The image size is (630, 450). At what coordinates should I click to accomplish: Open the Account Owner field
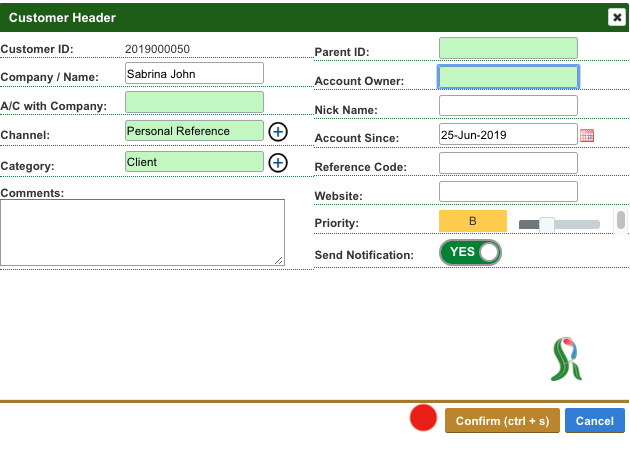pos(508,77)
